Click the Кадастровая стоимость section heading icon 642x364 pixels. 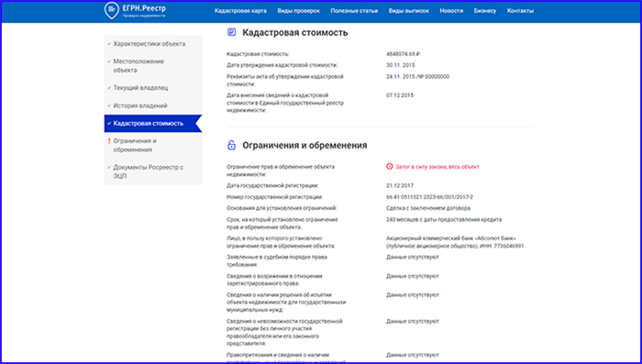(x=232, y=32)
